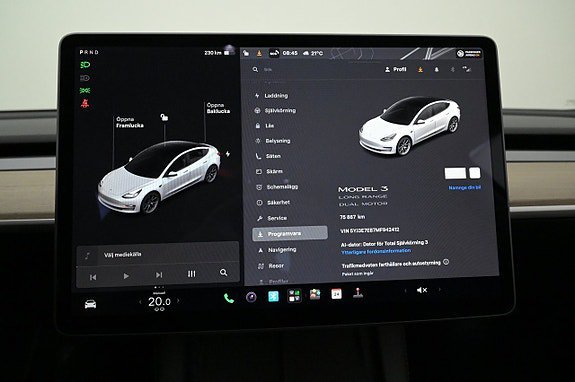Tap the orange download icon in status bar
Screen dimensions: 575x382
click(x=259, y=54)
